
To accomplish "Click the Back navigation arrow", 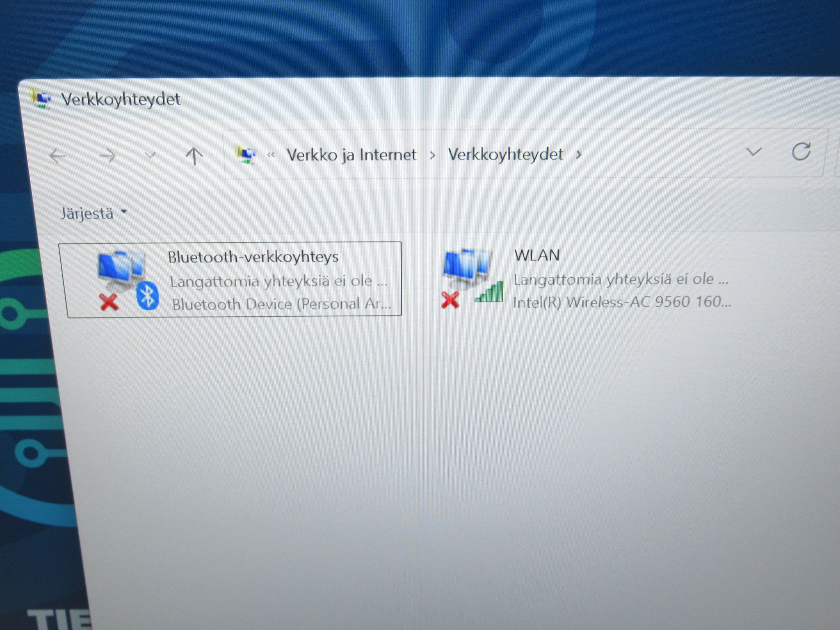I will [x=58, y=156].
